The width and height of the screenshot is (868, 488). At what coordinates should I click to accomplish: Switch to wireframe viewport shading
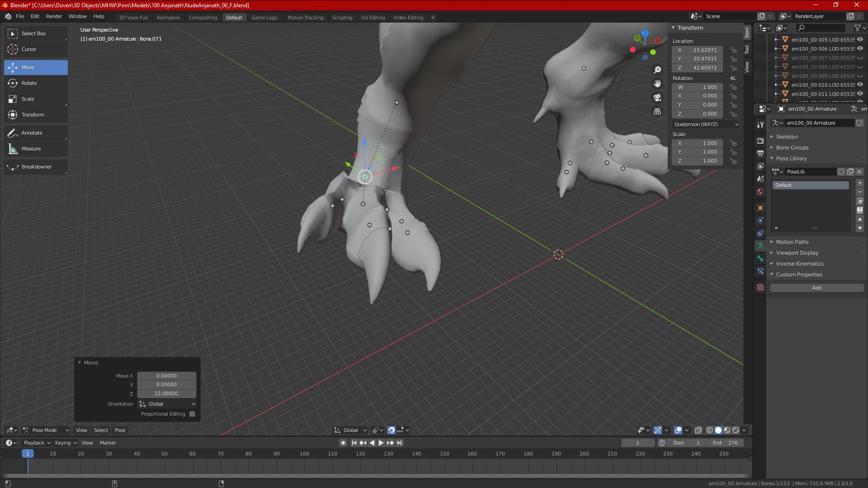(710, 430)
